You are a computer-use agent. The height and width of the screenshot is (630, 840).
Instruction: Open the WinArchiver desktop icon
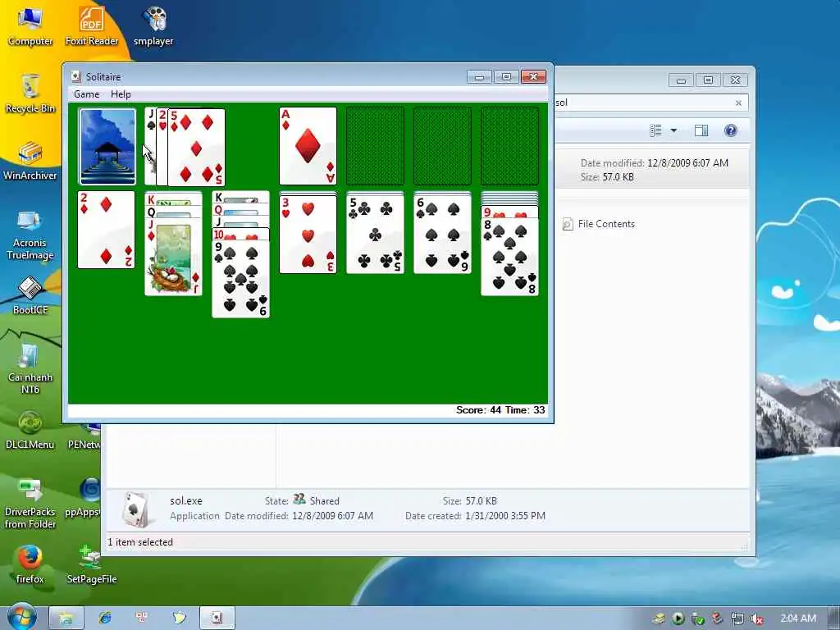30,162
